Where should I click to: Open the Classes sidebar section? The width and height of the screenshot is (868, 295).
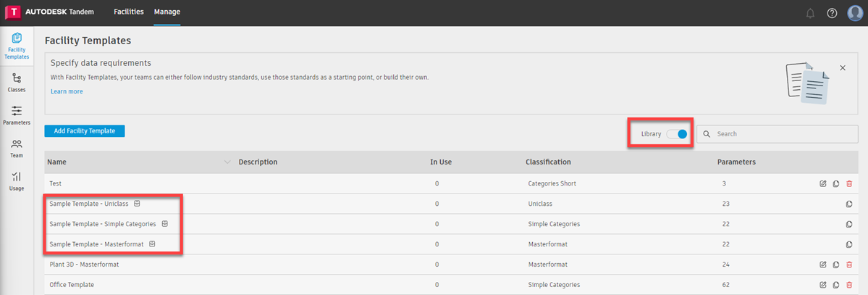click(x=17, y=82)
